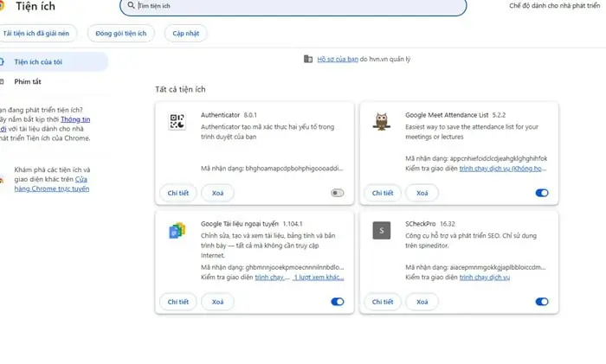Click the Tất cả tiện ích heading
606x364 pixels.
180,89
